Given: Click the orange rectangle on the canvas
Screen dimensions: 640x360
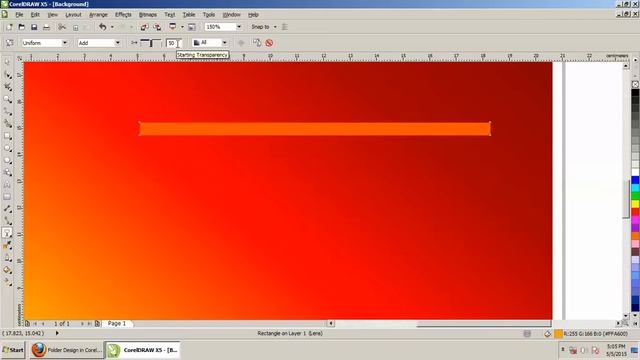Looking at the screenshot, I should 315,129.
